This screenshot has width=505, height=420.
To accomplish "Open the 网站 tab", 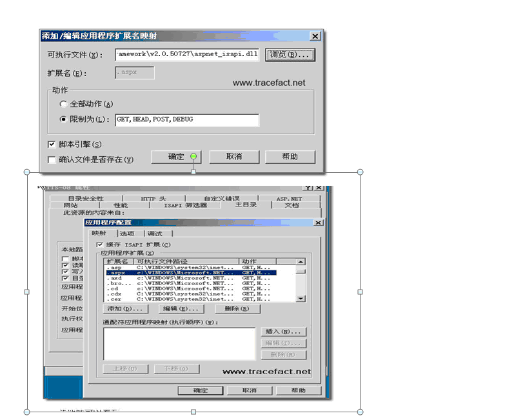I will 71,205.
